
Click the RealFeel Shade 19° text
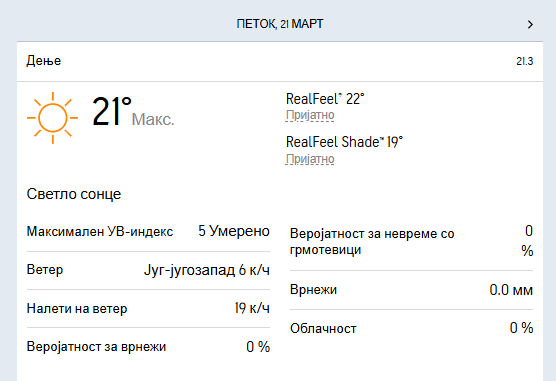click(344, 142)
